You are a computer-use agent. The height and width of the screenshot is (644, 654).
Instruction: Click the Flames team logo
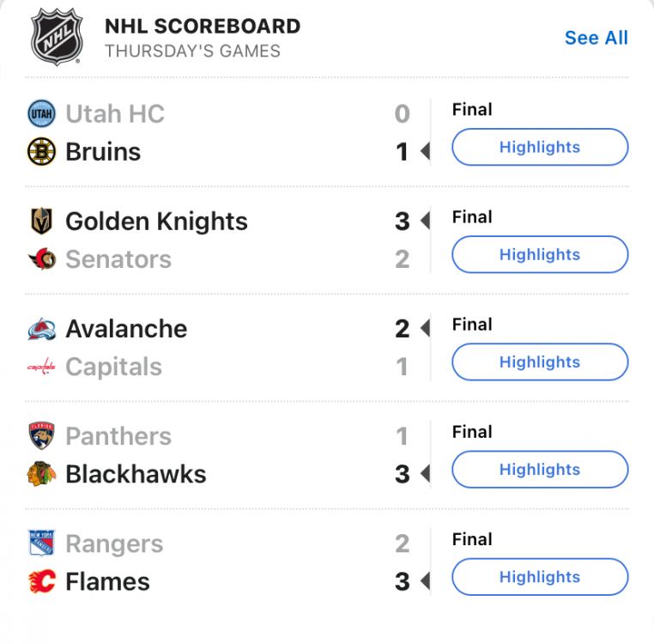[x=41, y=581]
